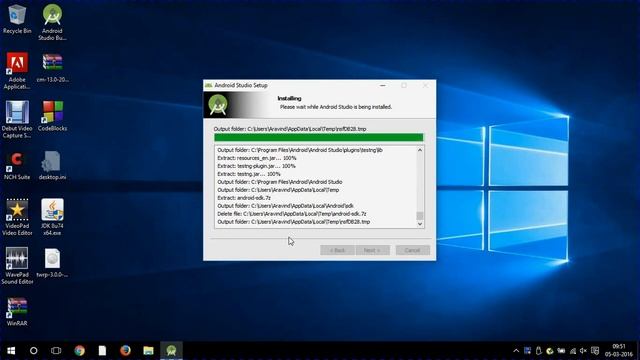Screen dimensions: 640x360
Task: Select log line 'Extract: resources_en.jar... 100%'
Action: (257, 158)
